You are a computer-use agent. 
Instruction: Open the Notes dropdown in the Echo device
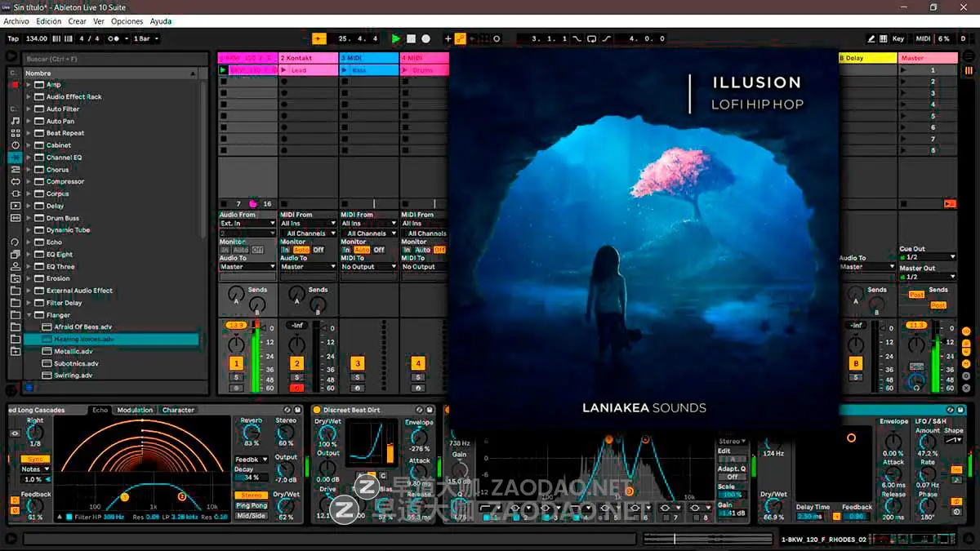point(34,469)
